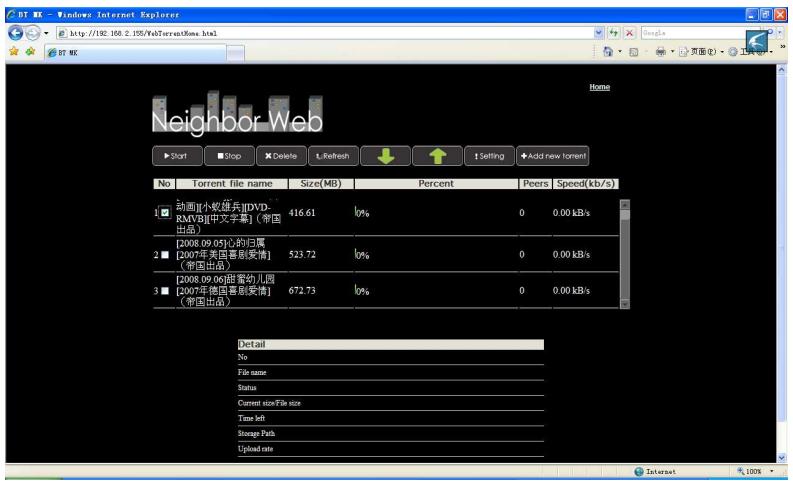
Task: Click the Peers column header
Action: tap(536, 184)
